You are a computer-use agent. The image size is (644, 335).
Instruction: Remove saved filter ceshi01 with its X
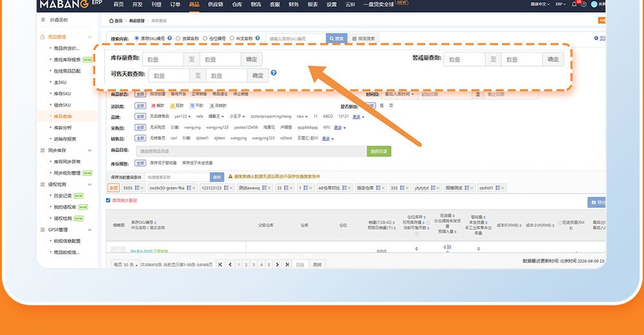pyautogui.click(x=503, y=188)
